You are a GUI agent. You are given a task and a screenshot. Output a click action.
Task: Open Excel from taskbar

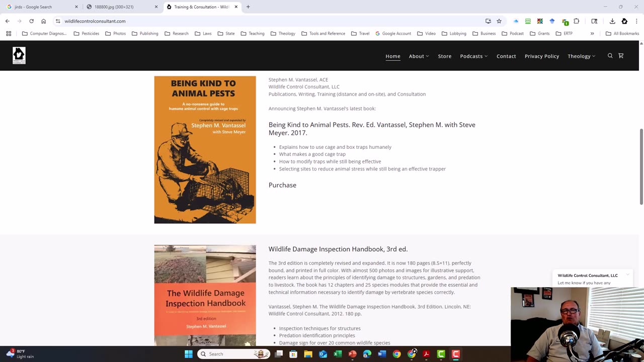[x=338, y=354]
